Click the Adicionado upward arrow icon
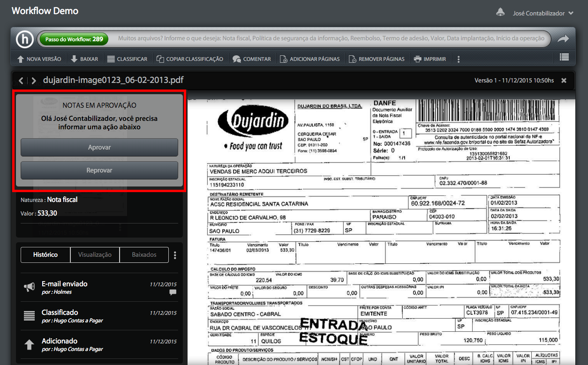The width and height of the screenshot is (588, 365). tap(29, 345)
